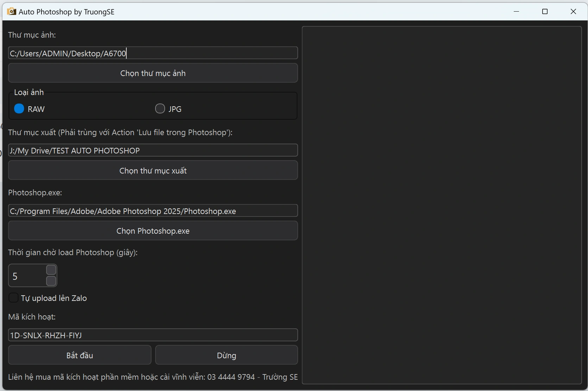Maximize the Auto Photoshop window

click(x=545, y=12)
